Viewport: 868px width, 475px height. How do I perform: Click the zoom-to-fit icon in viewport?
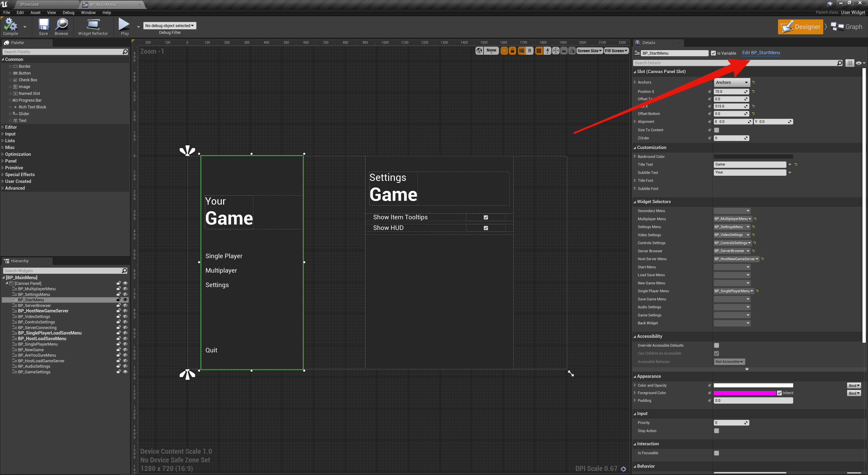(556, 51)
